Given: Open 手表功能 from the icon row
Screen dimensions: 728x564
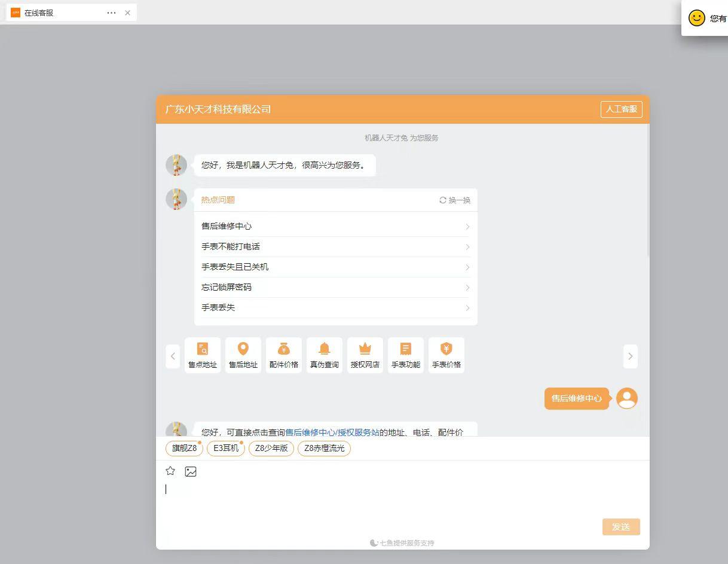Looking at the screenshot, I should click(x=406, y=355).
